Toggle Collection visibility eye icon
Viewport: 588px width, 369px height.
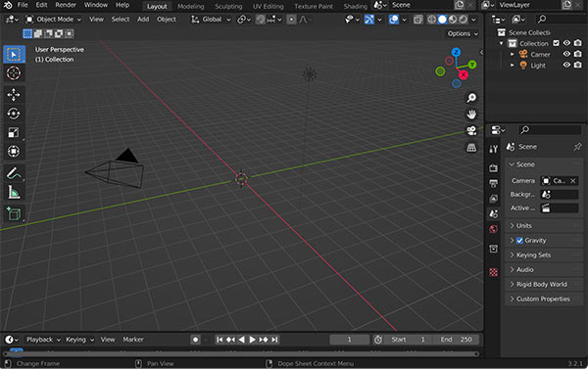click(x=566, y=43)
